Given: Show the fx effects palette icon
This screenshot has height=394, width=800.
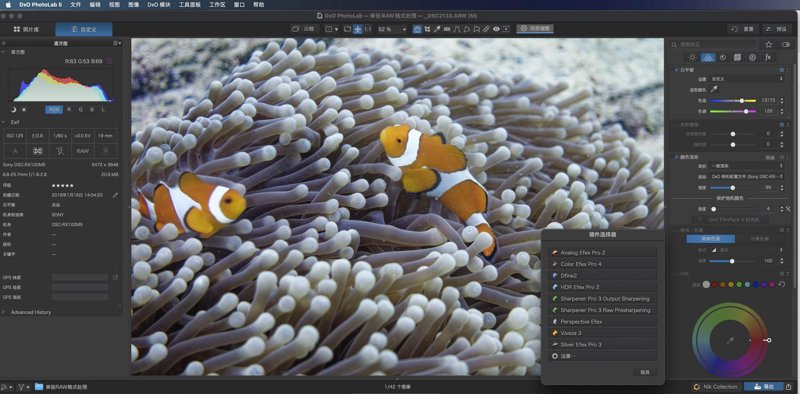Looking at the screenshot, I should pos(767,58).
